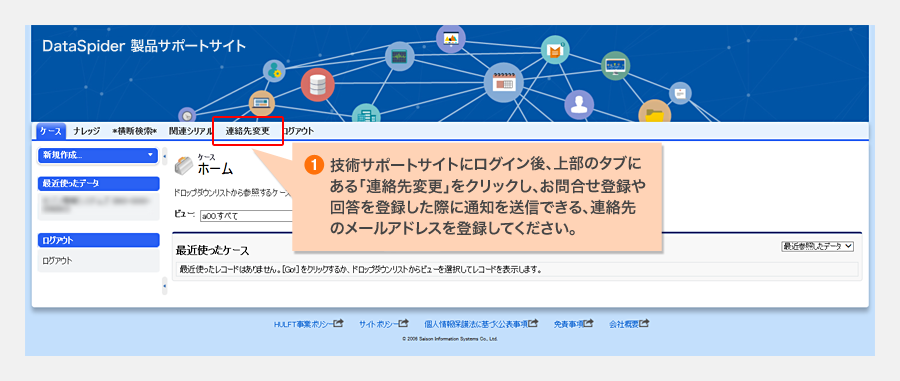Image resolution: width=900 pixels, height=381 pixels.
Task: Click external-link icon beside 個人情報保護法に基づく公表事項
Action: (x=534, y=324)
